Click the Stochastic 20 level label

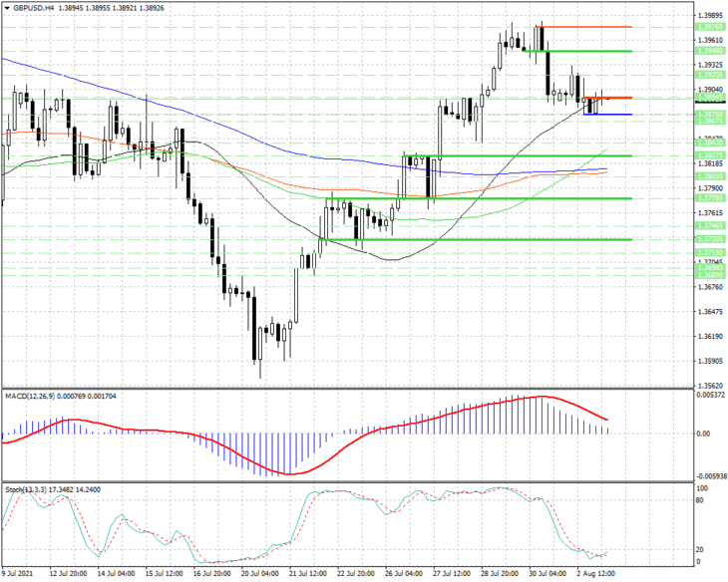(700, 549)
